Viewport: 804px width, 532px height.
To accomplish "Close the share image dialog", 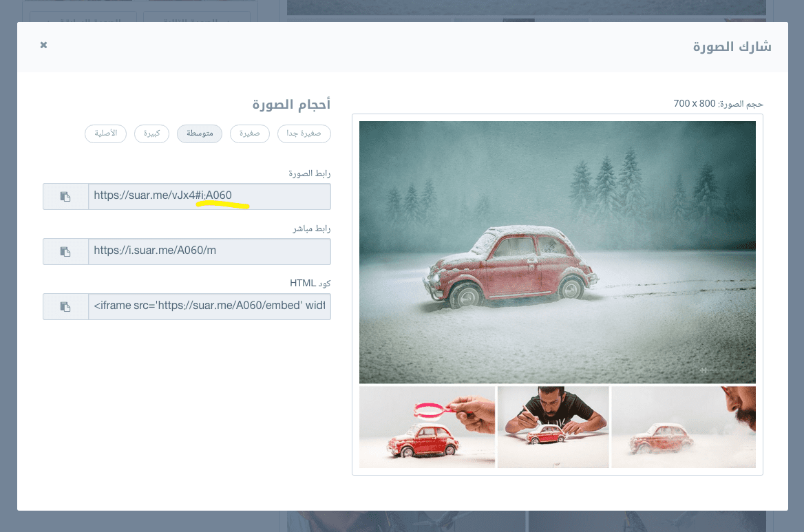I will pyautogui.click(x=43, y=45).
